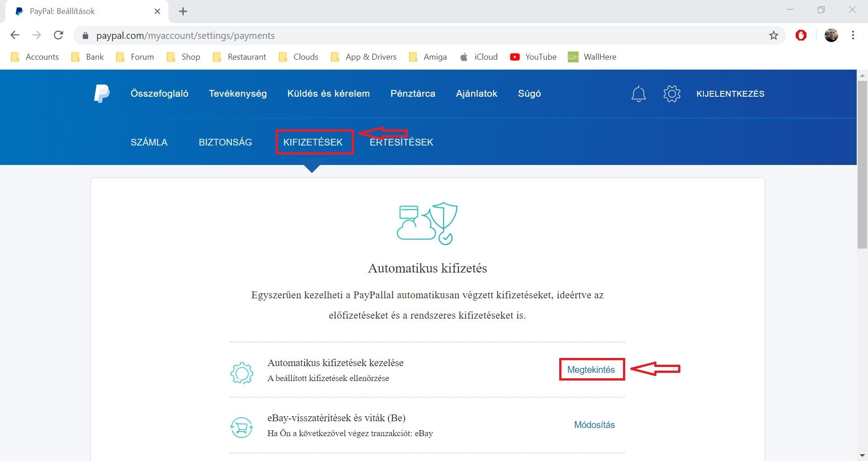Open Küldés és kérelem menu item
The height and width of the screenshot is (461, 868).
[329, 94]
